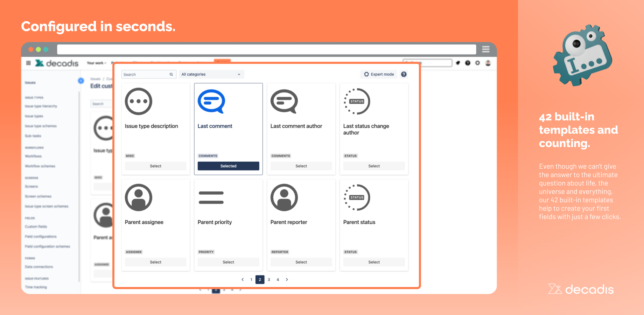Open Issue type hierarchy in the sidebar
The width and height of the screenshot is (644, 315).
pyautogui.click(x=41, y=106)
